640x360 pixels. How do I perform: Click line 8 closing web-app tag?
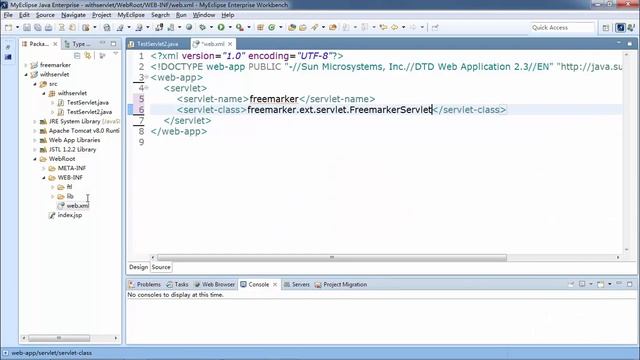pos(179,131)
